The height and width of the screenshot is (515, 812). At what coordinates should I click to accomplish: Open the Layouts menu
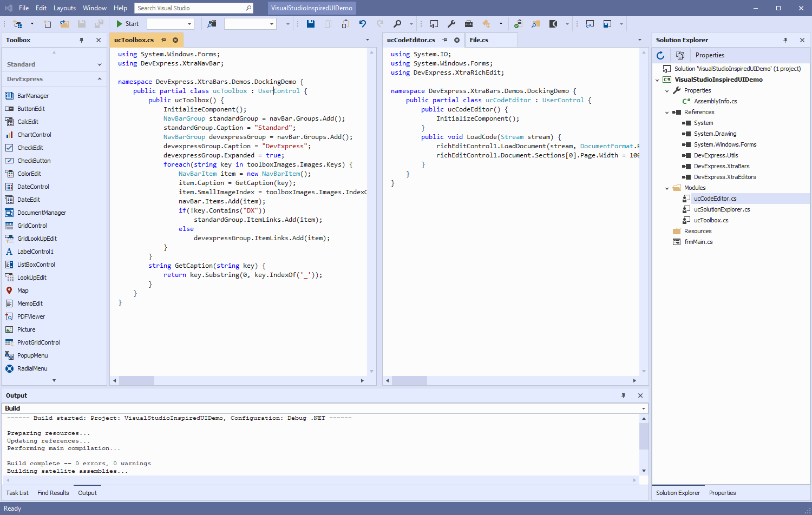tap(64, 8)
